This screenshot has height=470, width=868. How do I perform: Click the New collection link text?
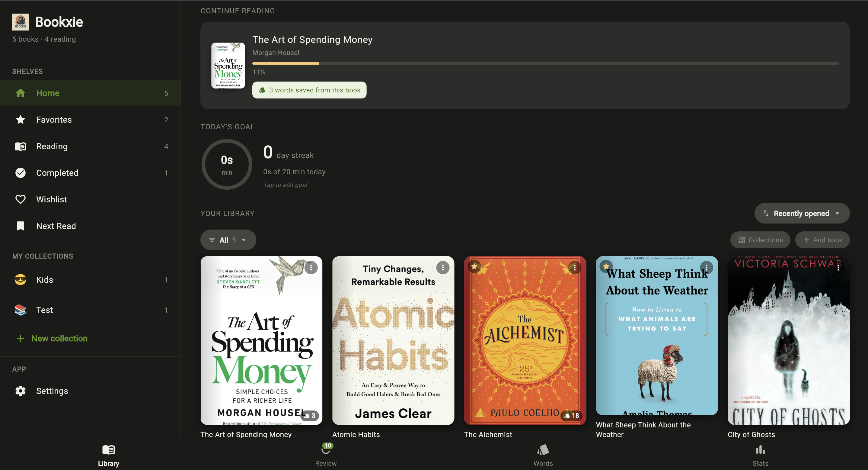click(59, 338)
